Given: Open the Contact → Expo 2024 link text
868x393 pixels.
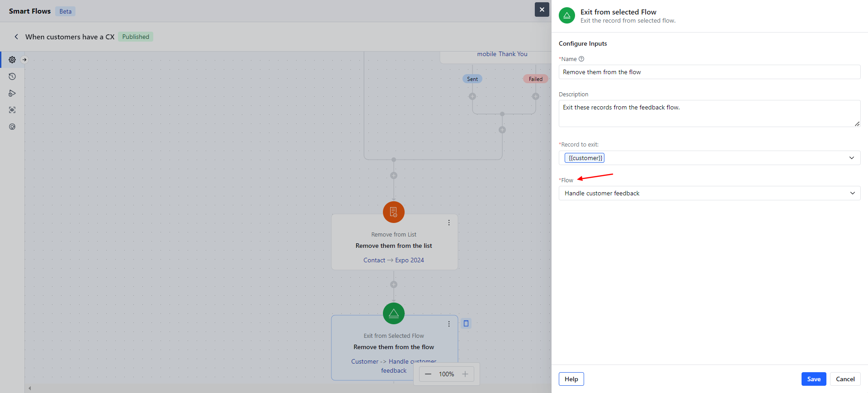Looking at the screenshot, I should pyautogui.click(x=394, y=260).
